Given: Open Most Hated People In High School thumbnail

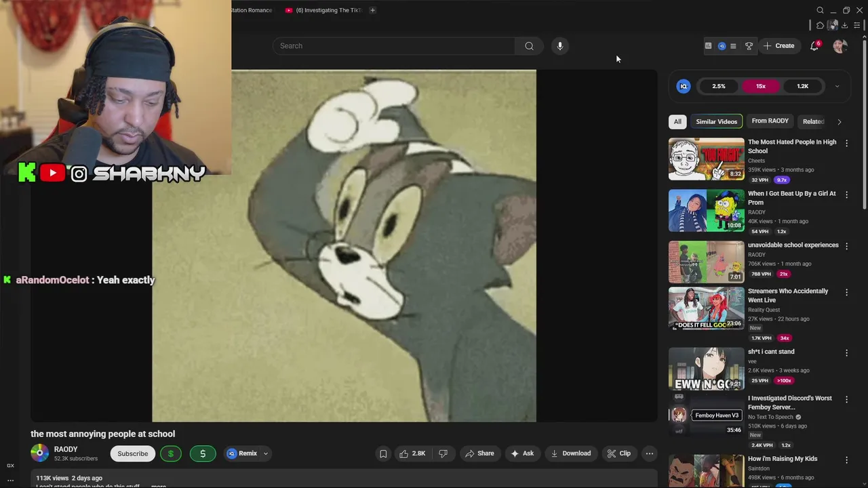Looking at the screenshot, I should coord(706,159).
